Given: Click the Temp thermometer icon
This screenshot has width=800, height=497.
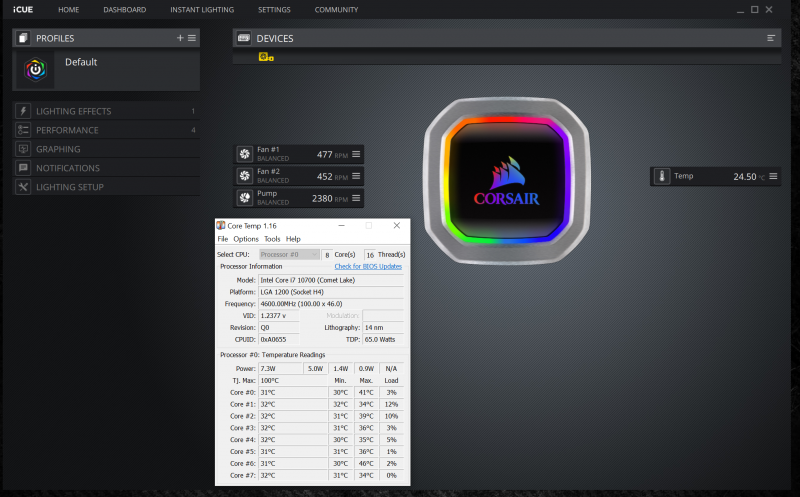Looking at the screenshot, I should point(661,176).
